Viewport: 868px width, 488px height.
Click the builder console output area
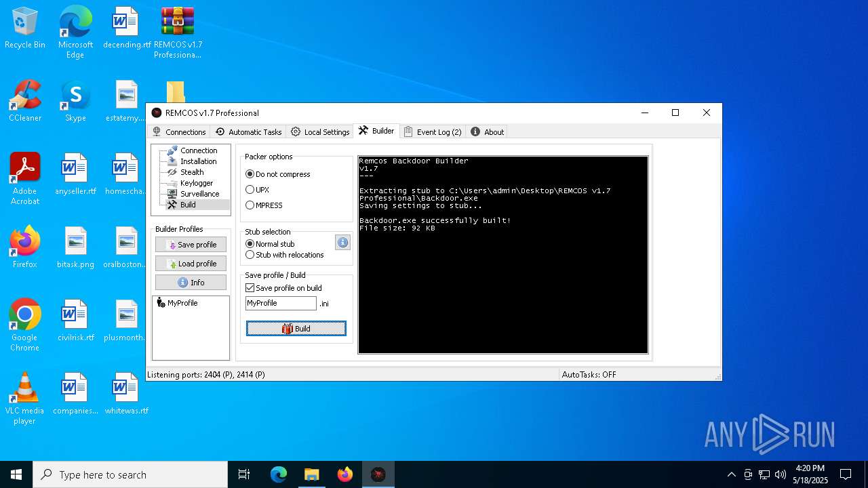503,255
